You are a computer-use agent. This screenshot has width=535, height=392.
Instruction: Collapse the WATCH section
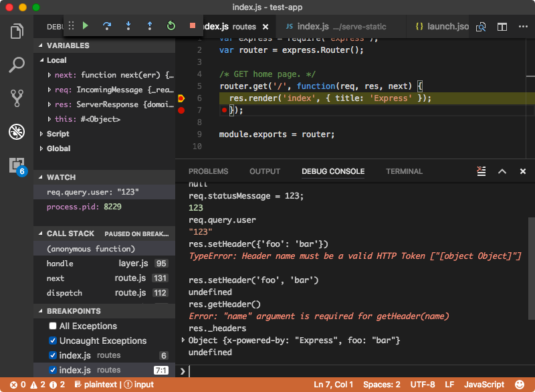point(40,177)
